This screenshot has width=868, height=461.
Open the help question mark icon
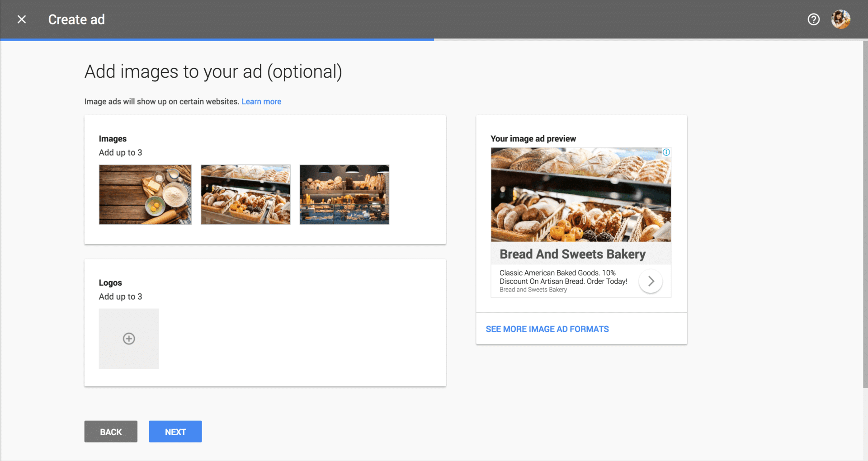click(813, 19)
